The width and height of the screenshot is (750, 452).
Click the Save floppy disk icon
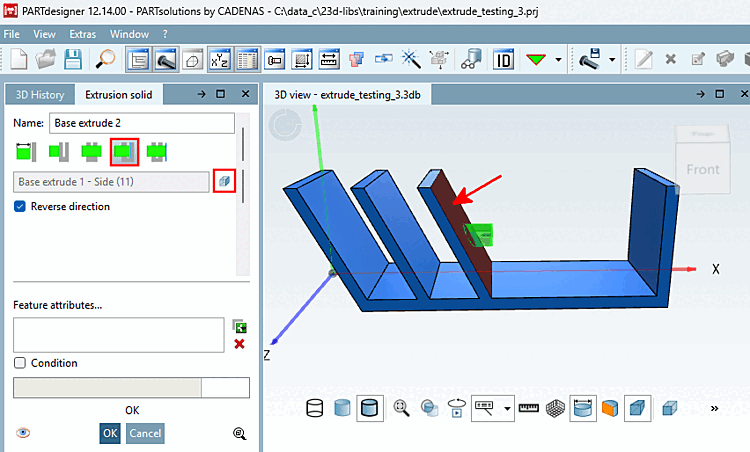pyautogui.click(x=73, y=59)
